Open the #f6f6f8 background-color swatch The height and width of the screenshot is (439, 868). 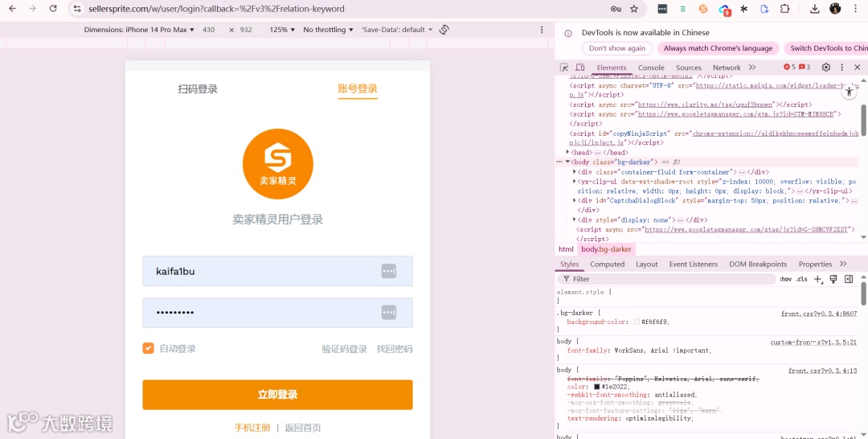[637, 322]
